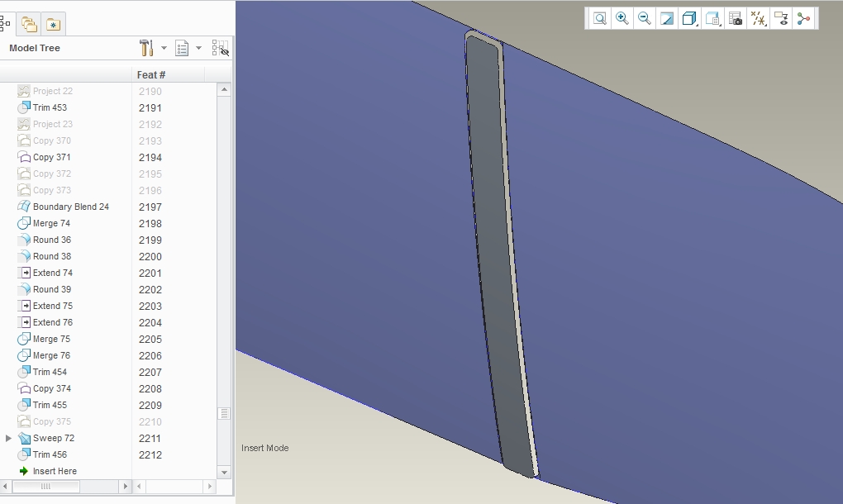The width and height of the screenshot is (843, 504).
Task: Select the Round 38 feature
Action: (x=51, y=256)
